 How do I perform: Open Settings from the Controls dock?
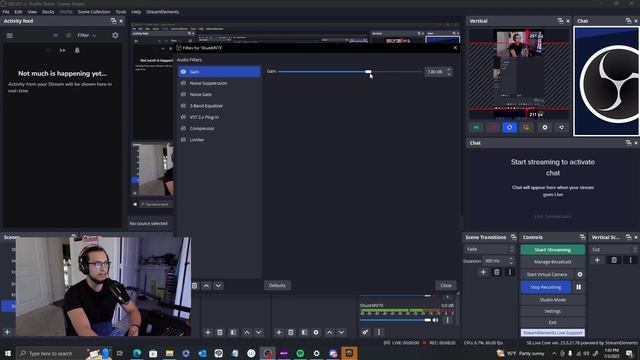point(552,311)
